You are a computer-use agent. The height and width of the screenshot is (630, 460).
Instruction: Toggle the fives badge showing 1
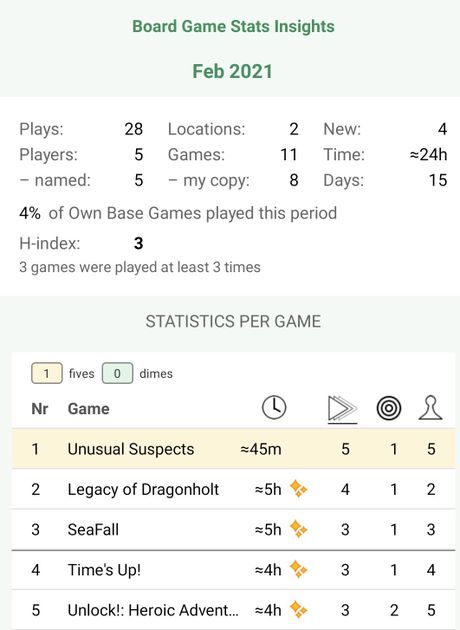tap(47, 373)
